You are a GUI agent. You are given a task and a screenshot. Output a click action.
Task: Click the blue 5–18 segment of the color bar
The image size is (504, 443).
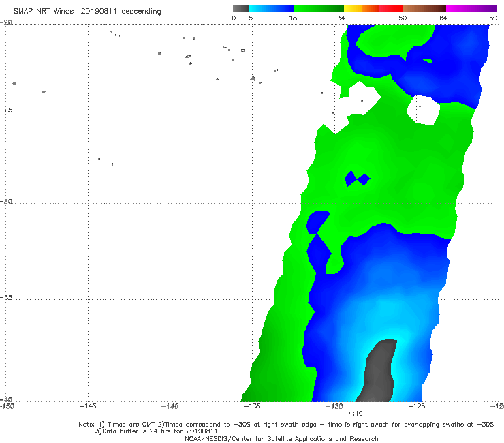[272, 8]
